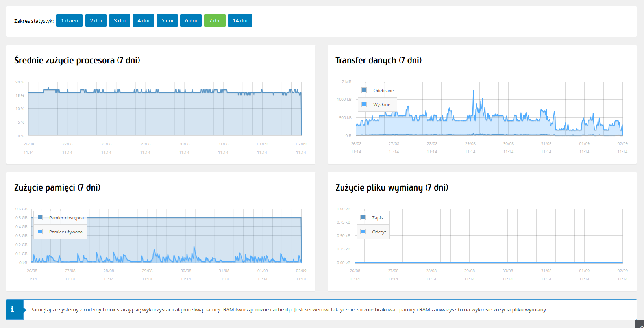Screen dimensions: 644x328
Task: Click the Odczyt legend label
Action: click(x=379, y=232)
